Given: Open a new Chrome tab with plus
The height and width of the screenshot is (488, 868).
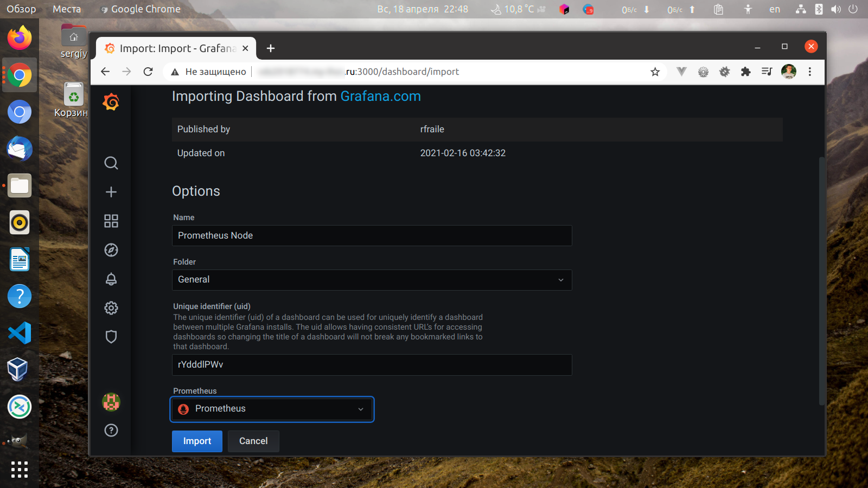Looking at the screenshot, I should (271, 48).
